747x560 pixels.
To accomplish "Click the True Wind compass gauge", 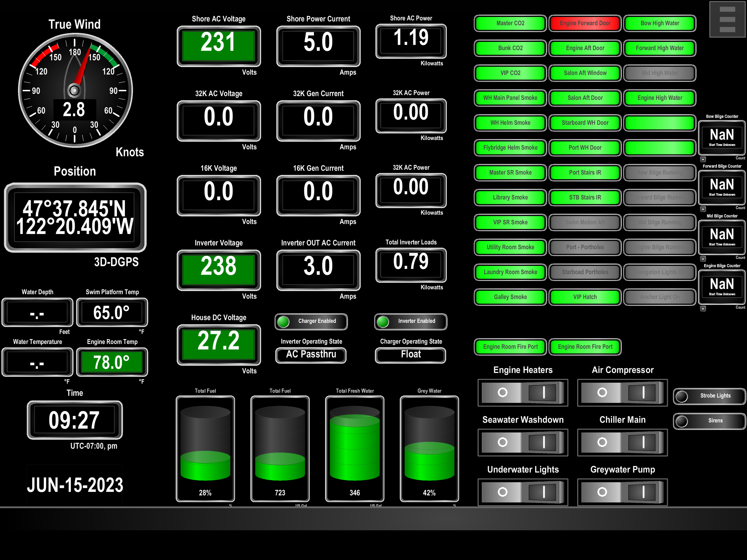I will click(75, 91).
